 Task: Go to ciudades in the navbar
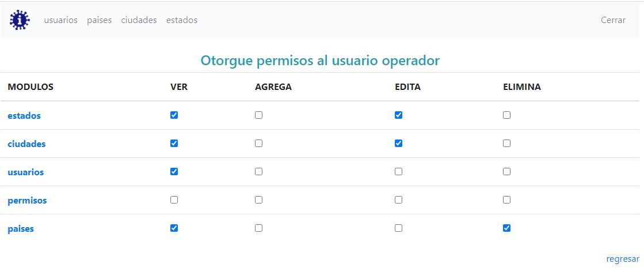click(x=139, y=20)
